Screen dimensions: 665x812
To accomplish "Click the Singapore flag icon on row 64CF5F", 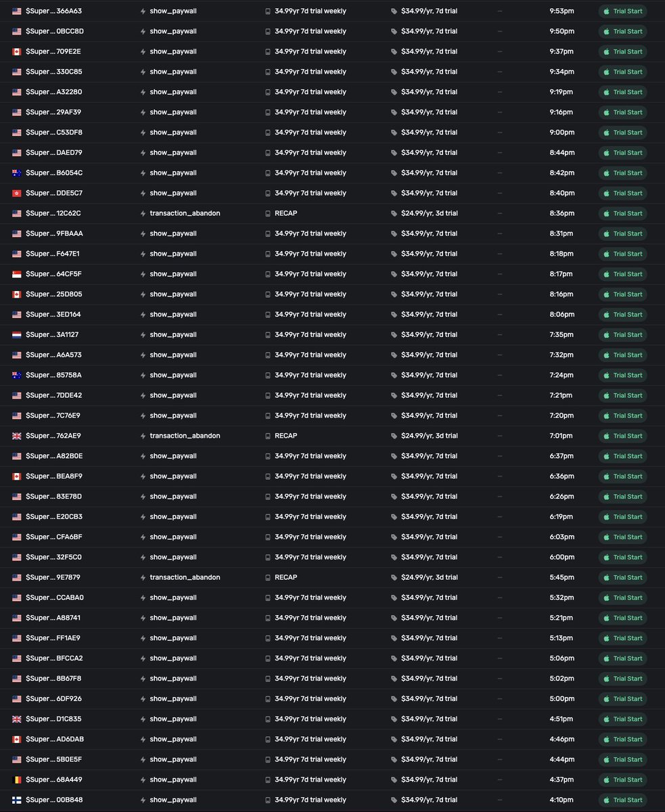I will [x=17, y=274].
